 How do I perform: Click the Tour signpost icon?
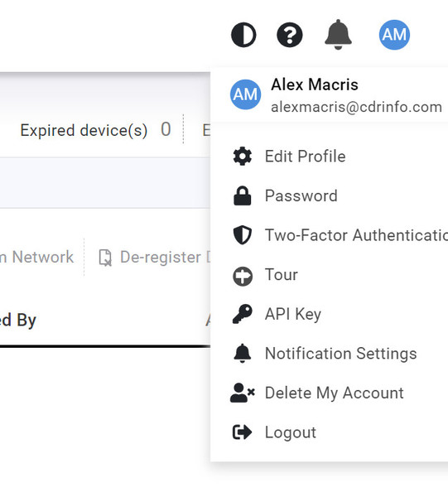[x=243, y=277]
